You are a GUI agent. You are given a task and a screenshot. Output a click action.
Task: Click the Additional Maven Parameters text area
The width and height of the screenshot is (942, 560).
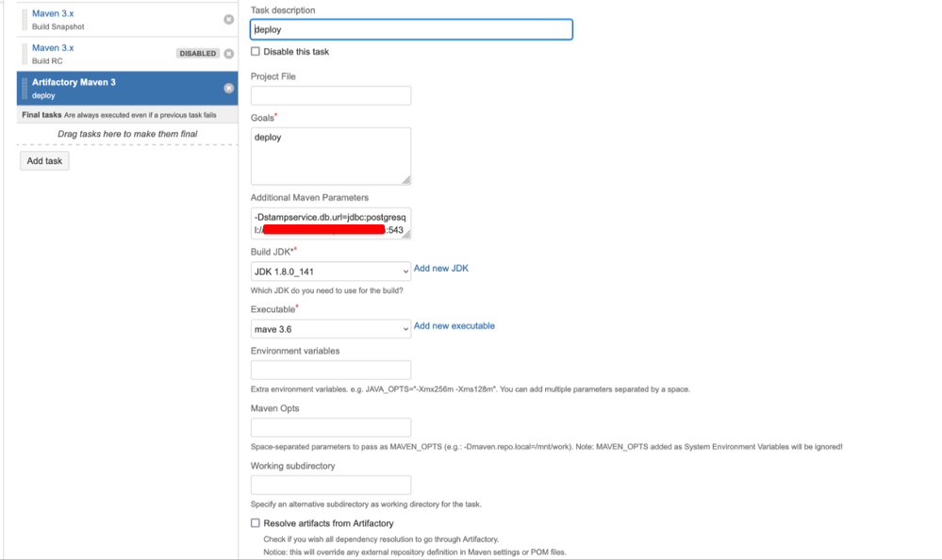tap(331, 223)
